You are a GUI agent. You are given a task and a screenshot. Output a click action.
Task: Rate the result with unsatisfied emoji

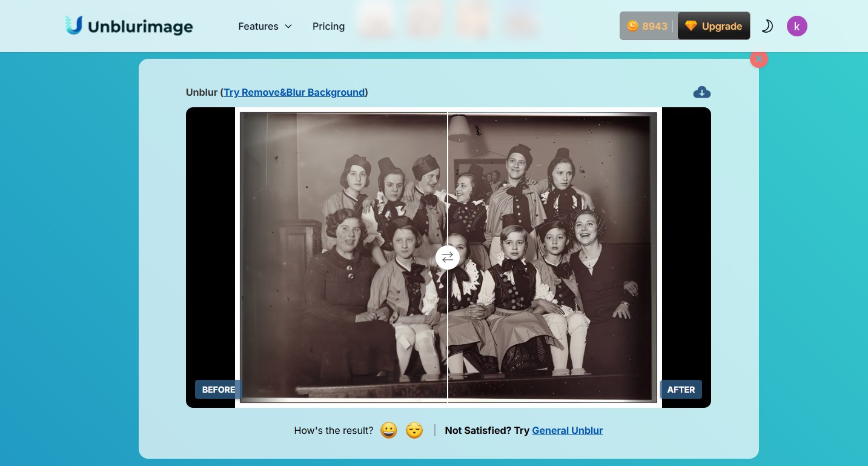coord(414,430)
